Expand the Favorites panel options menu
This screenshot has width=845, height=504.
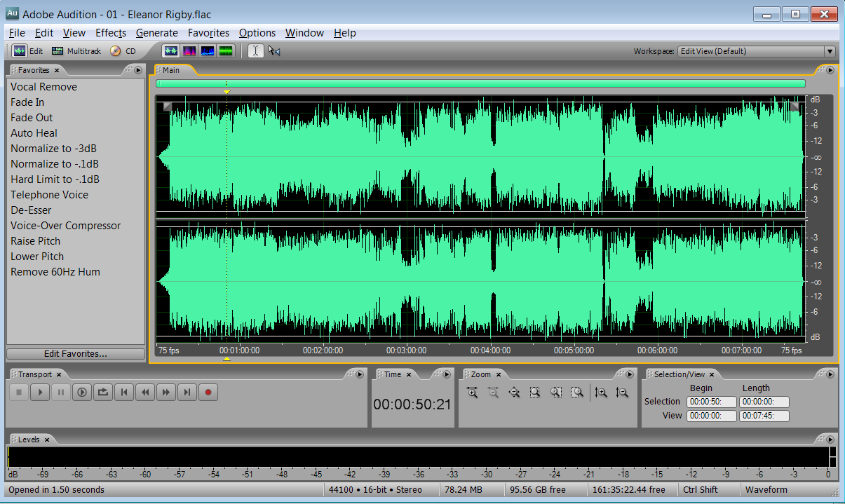(x=138, y=70)
